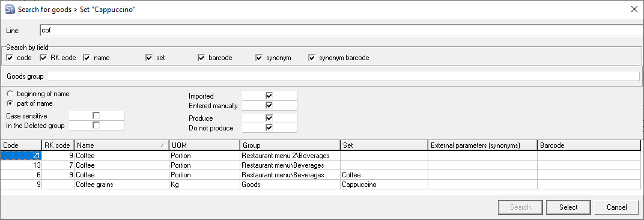Select the Coffee grains row
This screenshot has width=644, height=220.
(320, 185)
